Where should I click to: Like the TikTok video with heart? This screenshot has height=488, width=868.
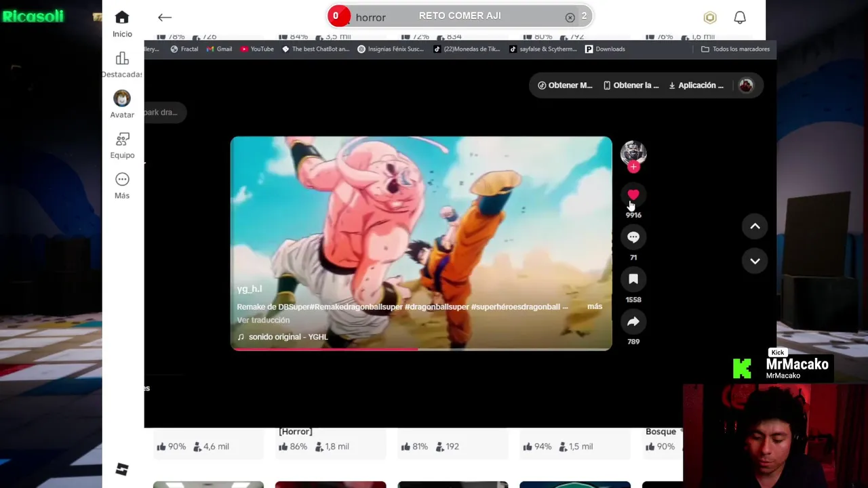(633, 195)
